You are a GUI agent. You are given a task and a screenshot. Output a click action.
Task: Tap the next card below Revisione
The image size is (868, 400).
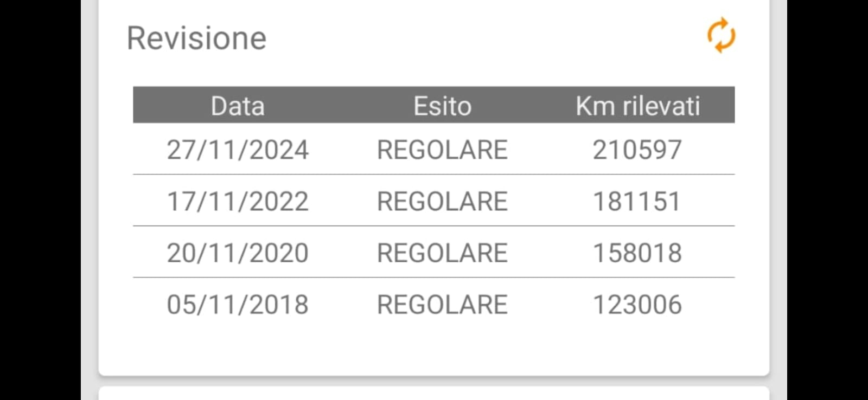(434, 394)
